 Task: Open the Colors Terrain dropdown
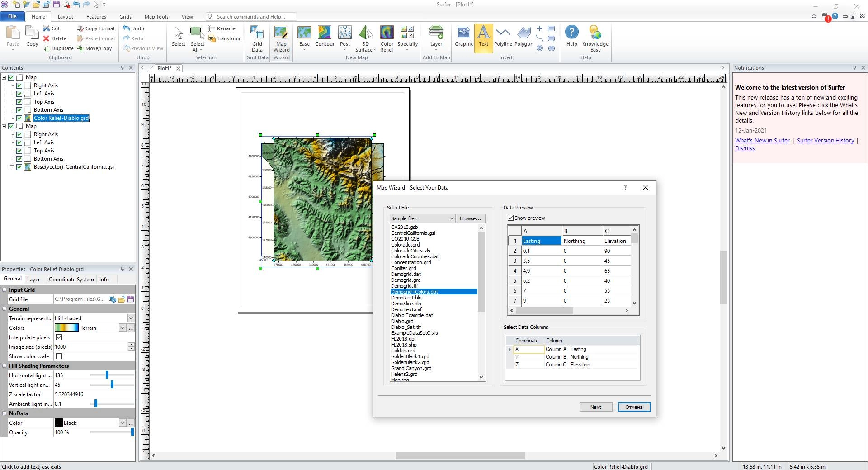point(122,328)
